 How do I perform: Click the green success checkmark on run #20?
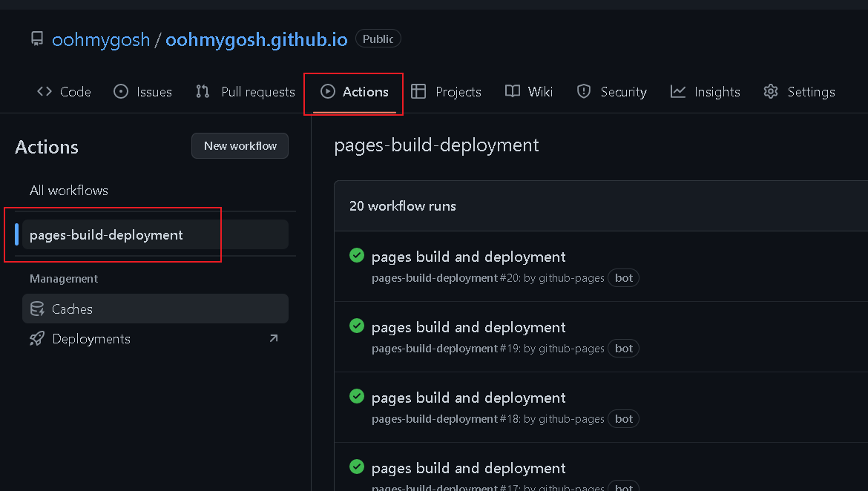coord(356,255)
